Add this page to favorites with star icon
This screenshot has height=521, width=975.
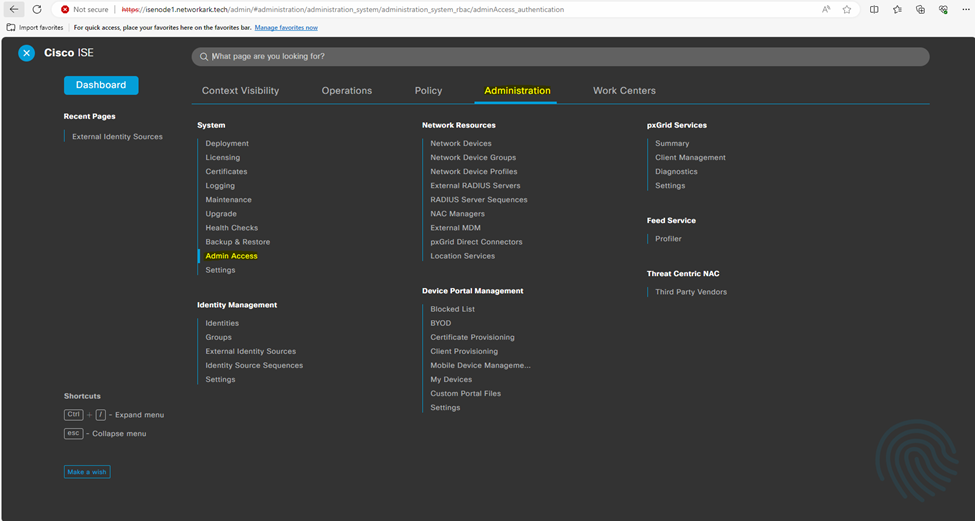point(847,9)
